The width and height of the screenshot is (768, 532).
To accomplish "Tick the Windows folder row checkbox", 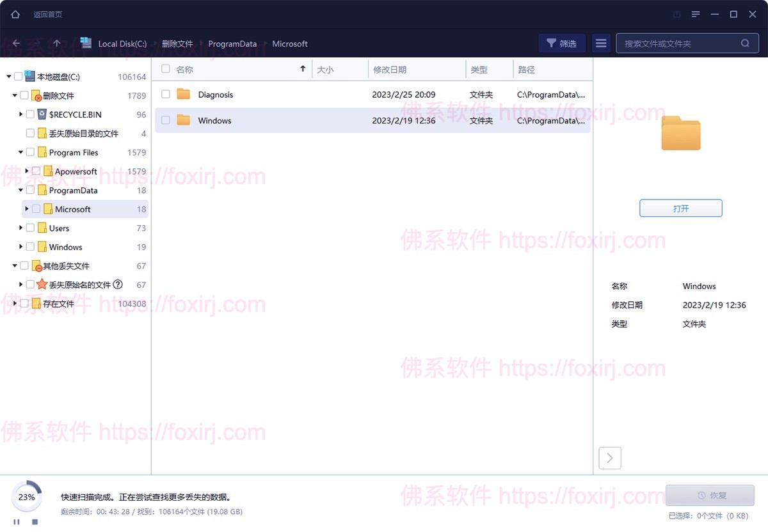I will click(166, 120).
